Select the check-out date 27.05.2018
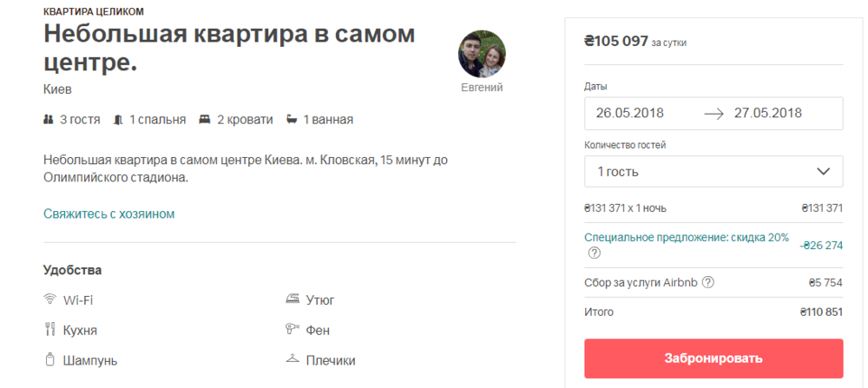The width and height of the screenshot is (868, 388). click(767, 113)
